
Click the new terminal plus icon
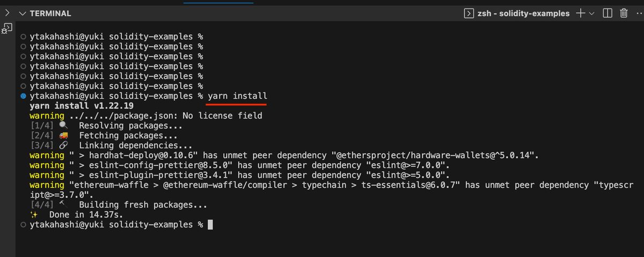[x=580, y=13]
